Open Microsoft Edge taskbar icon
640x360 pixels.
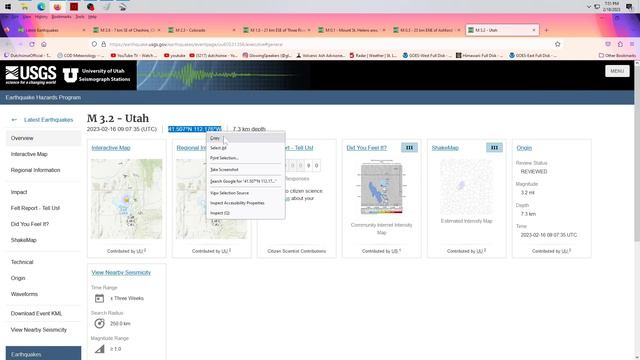coord(41,7)
